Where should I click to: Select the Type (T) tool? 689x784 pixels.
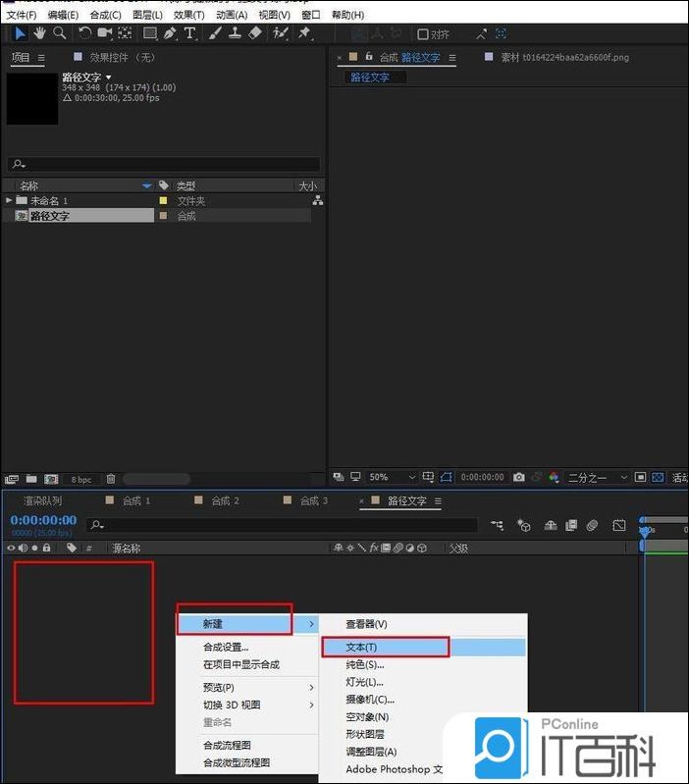pos(190,33)
